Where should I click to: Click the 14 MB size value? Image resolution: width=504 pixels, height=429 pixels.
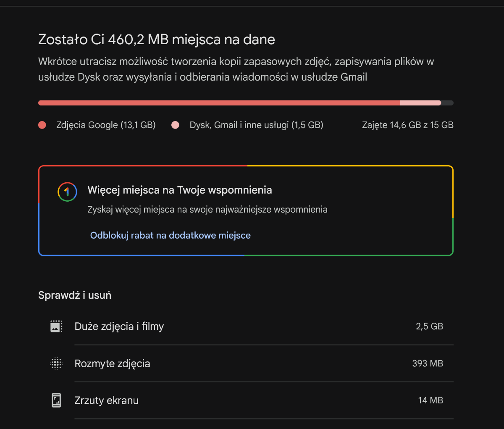430,400
